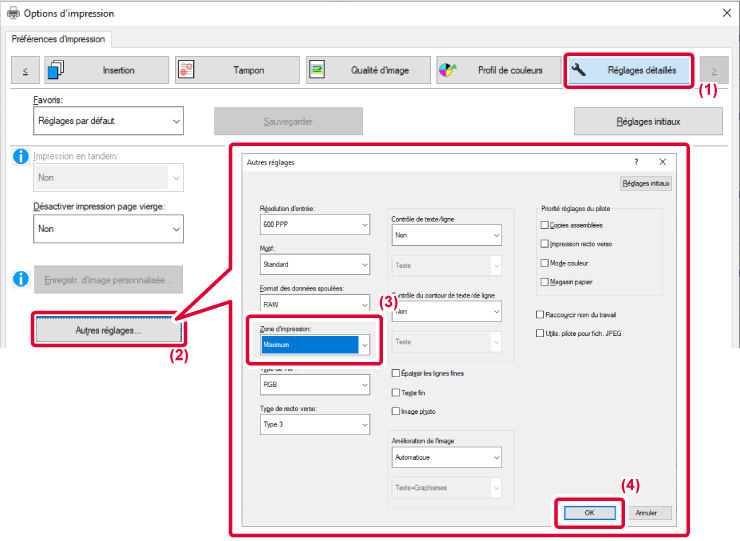
Task: Select the Préférences d'impression tab
Action: pyautogui.click(x=60, y=39)
